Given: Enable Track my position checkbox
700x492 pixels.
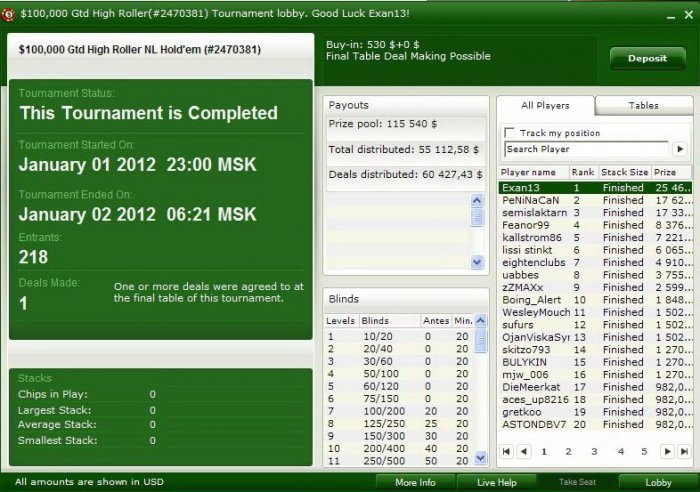Looking at the screenshot, I should pyautogui.click(x=509, y=133).
